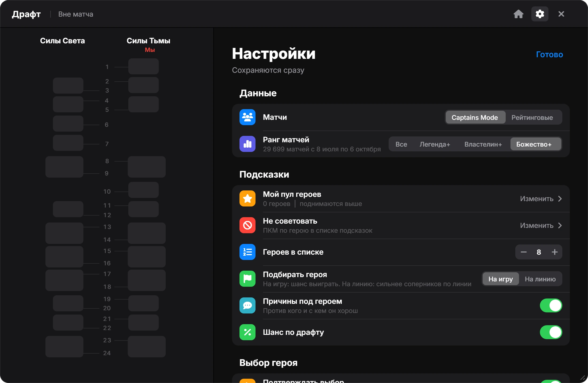Toggle off Причины под героем switch

tap(551, 305)
